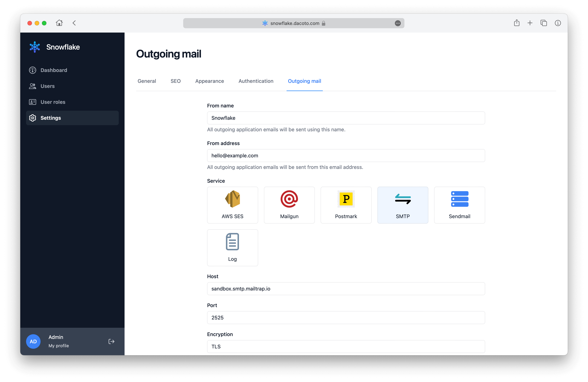The height and width of the screenshot is (382, 588).
Task: Switch to the Appearance tab
Action: pyautogui.click(x=209, y=81)
